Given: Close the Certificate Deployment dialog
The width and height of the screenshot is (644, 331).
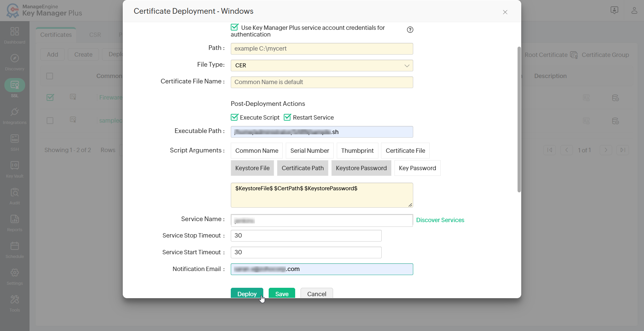Looking at the screenshot, I should point(505,12).
